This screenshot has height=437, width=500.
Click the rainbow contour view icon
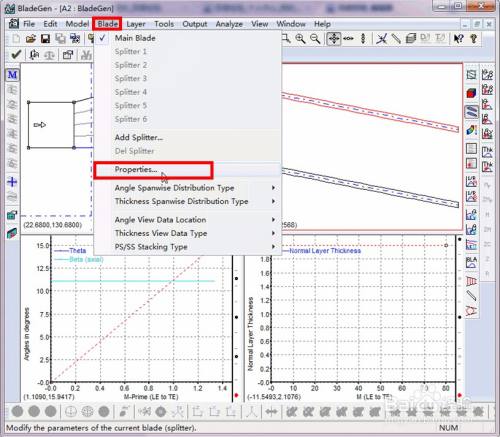[x=471, y=130]
